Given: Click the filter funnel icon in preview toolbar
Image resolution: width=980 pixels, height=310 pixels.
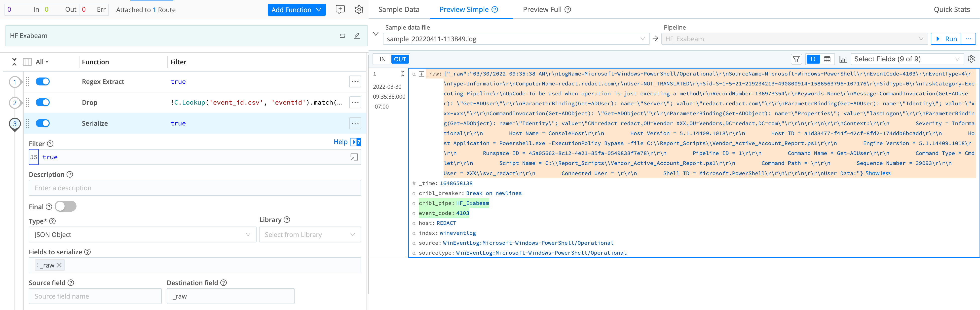Looking at the screenshot, I should (796, 59).
